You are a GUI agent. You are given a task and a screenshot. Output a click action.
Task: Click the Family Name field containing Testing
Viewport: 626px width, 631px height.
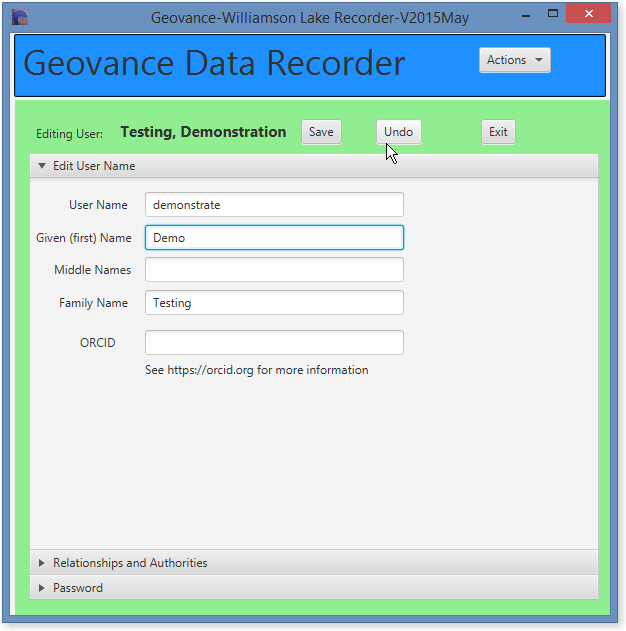(x=274, y=303)
